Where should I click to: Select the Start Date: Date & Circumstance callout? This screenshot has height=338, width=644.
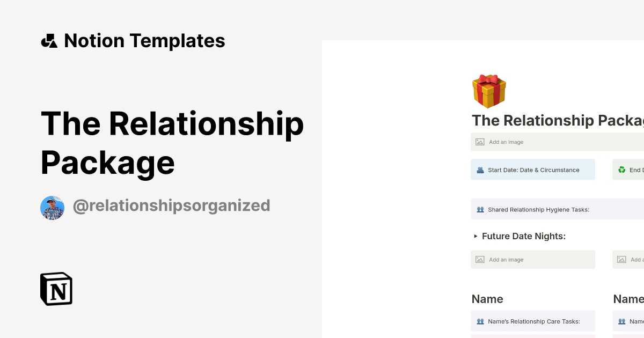point(532,170)
